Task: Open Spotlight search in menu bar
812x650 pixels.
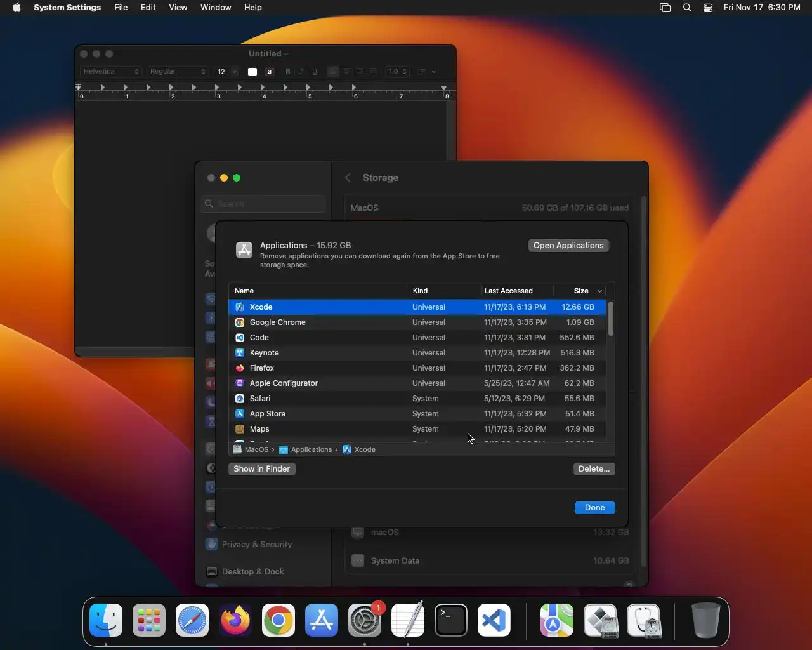Action: click(687, 8)
